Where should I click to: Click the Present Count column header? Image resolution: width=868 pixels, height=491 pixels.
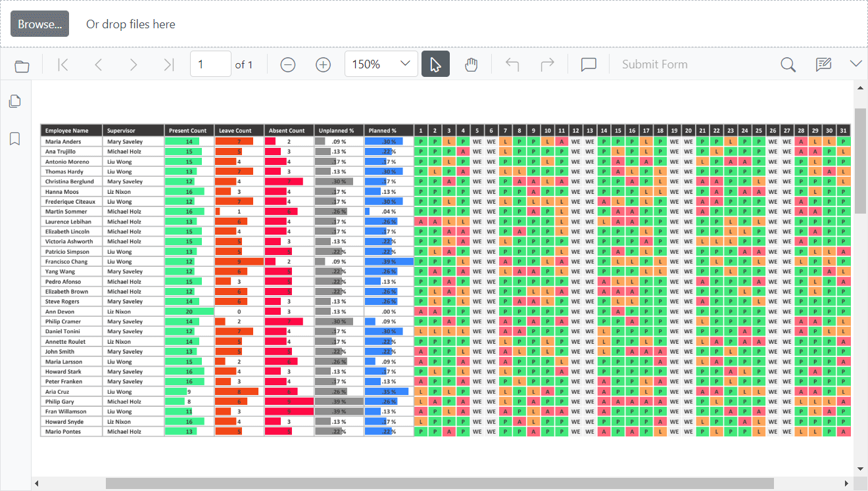(x=189, y=131)
